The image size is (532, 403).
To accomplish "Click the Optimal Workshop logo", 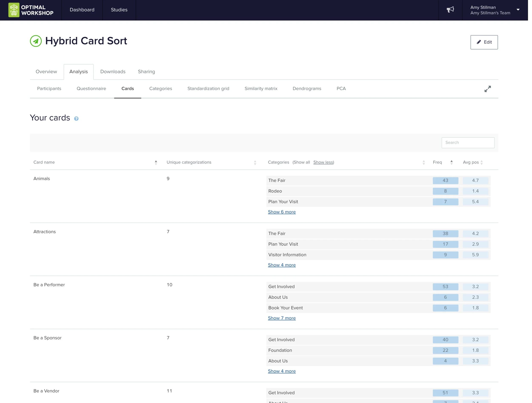I will click(x=31, y=10).
